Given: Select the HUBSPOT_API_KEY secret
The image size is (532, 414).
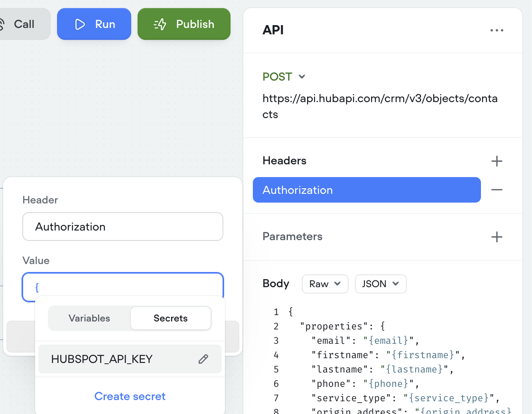Looking at the screenshot, I should point(102,359).
